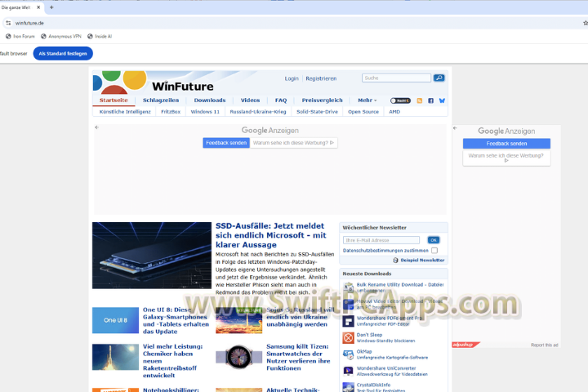Open the Startseite tab
588x392 pixels.
coord(114,100)
